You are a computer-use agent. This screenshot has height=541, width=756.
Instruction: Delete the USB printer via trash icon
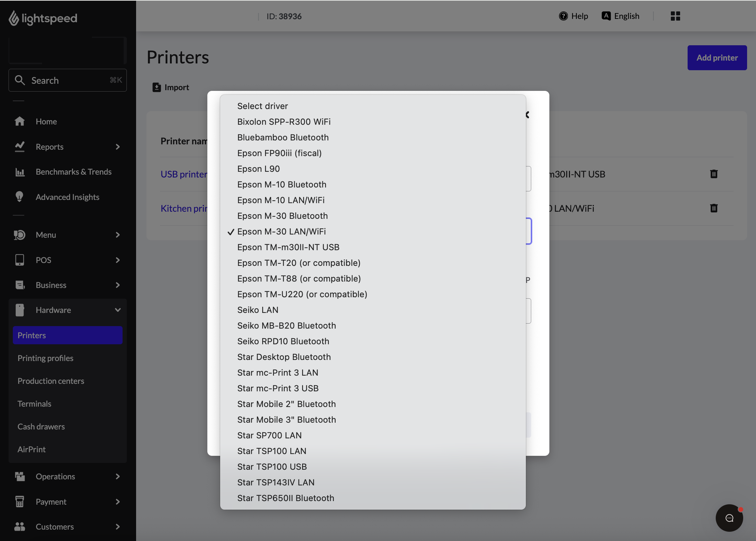coord(714,174)
